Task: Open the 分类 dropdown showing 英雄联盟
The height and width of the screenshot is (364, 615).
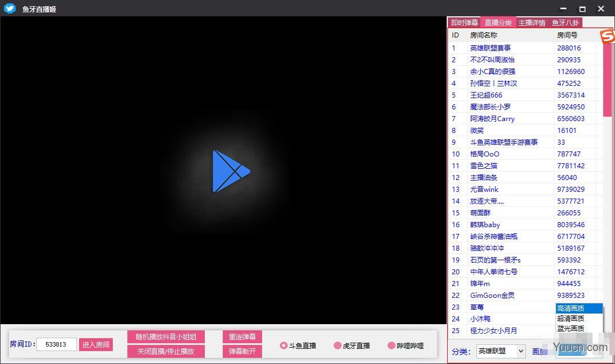Action: [x=501, y=351]
